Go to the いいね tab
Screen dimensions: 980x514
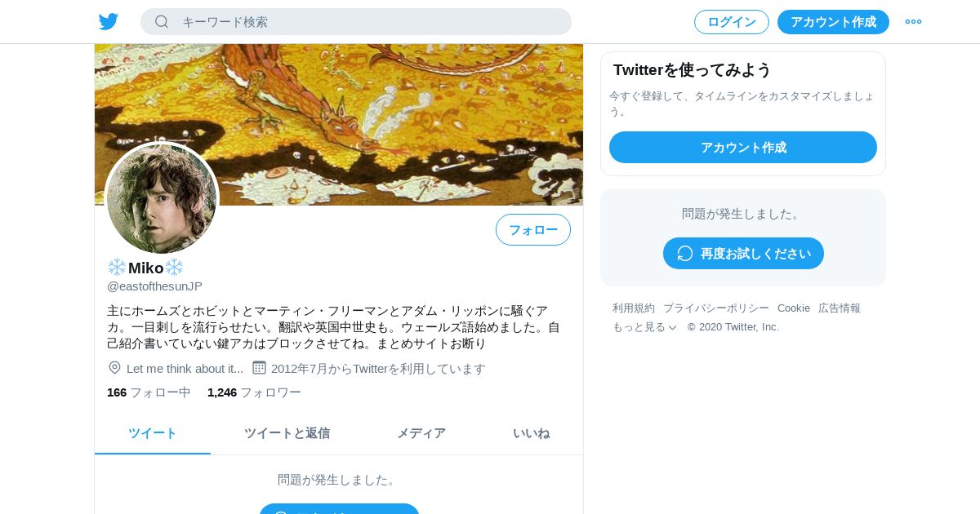[x=531, y=433]
